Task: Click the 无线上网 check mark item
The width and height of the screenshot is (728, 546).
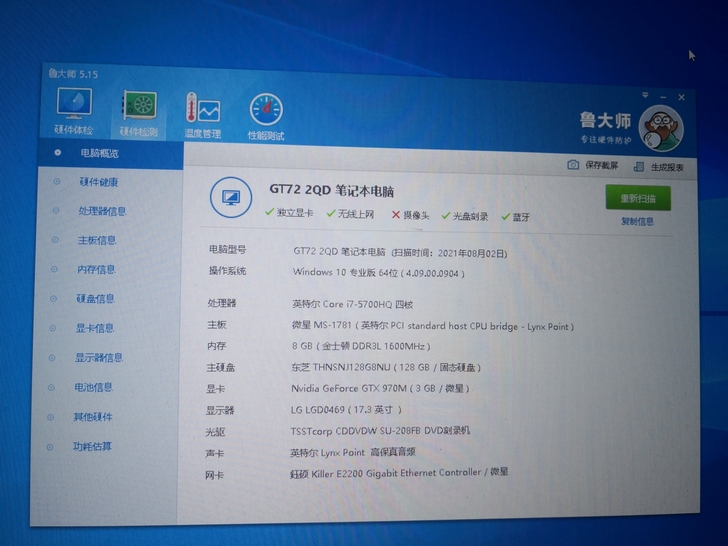Action: [350, 214]
